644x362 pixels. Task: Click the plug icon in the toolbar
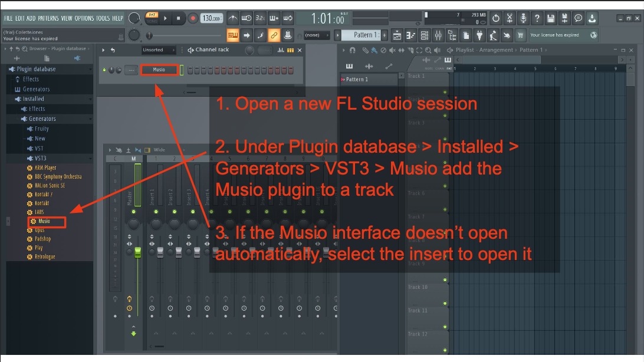click(479, 35)
